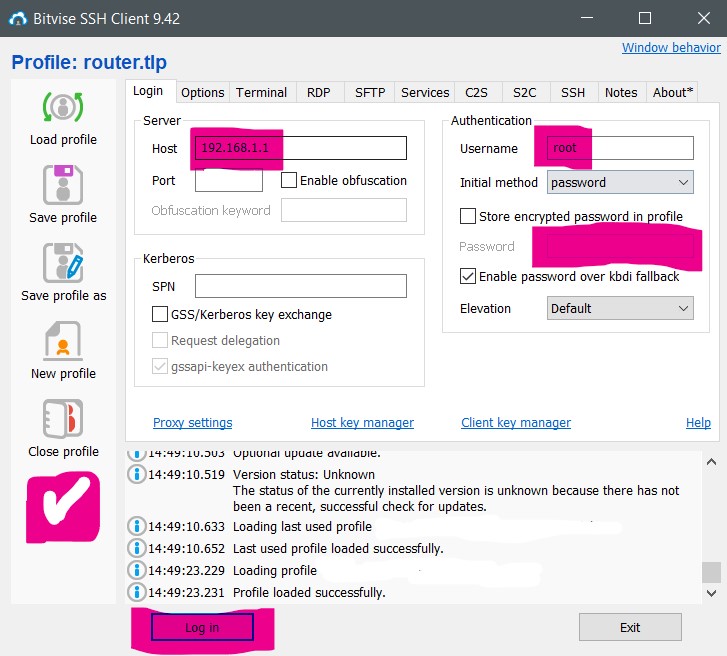Click the Bitvise app icon in title bar
Viewport: 727px width, 656px height.
(18, 19)
